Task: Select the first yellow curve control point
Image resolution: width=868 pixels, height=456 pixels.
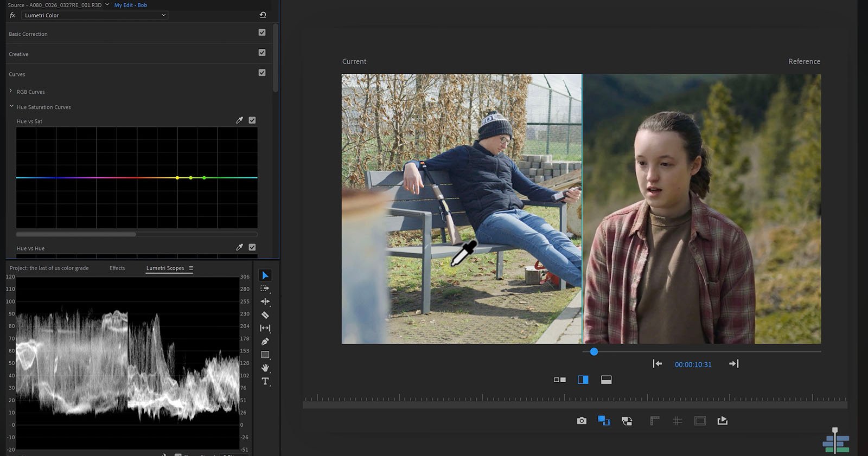Action: coord(177,178)
